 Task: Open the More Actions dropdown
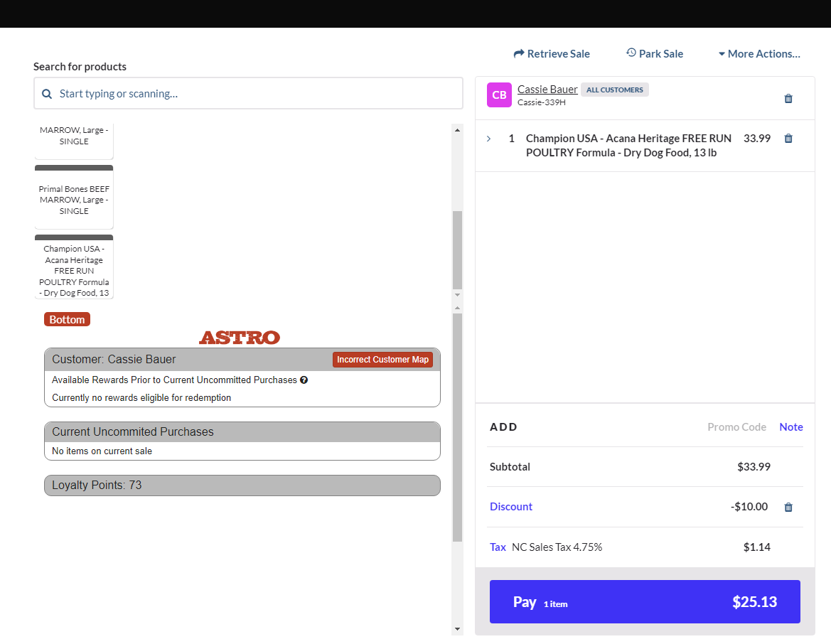[758, 54]
